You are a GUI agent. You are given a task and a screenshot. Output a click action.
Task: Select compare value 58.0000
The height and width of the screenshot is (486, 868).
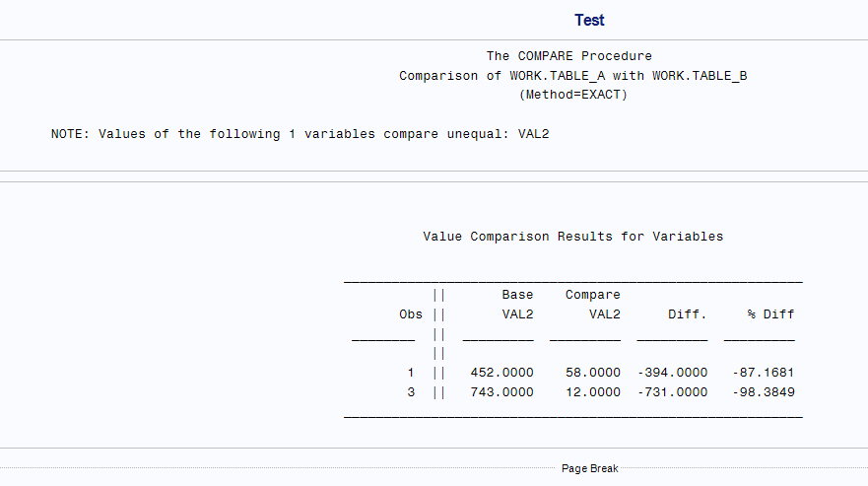(592, 373)
